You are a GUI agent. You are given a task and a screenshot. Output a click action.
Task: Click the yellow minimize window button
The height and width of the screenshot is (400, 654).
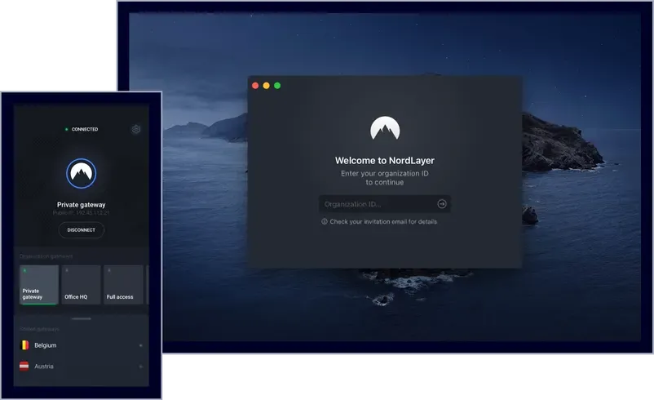click(266, 86)
